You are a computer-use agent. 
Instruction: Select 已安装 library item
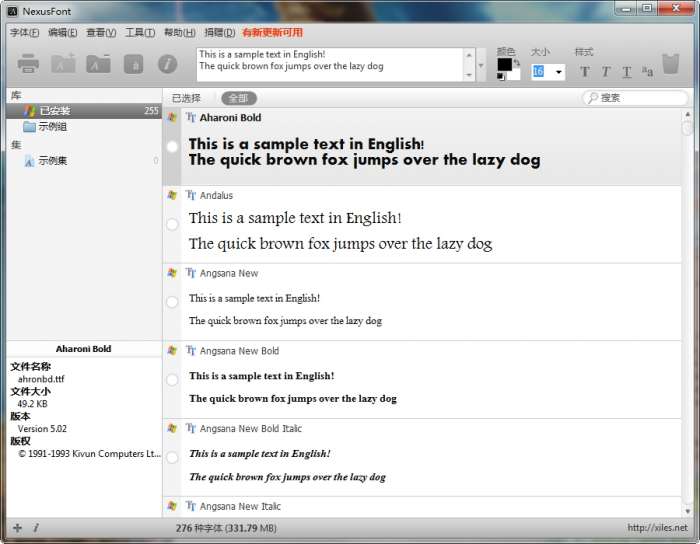pyautogui.click(x=84, y=111)
